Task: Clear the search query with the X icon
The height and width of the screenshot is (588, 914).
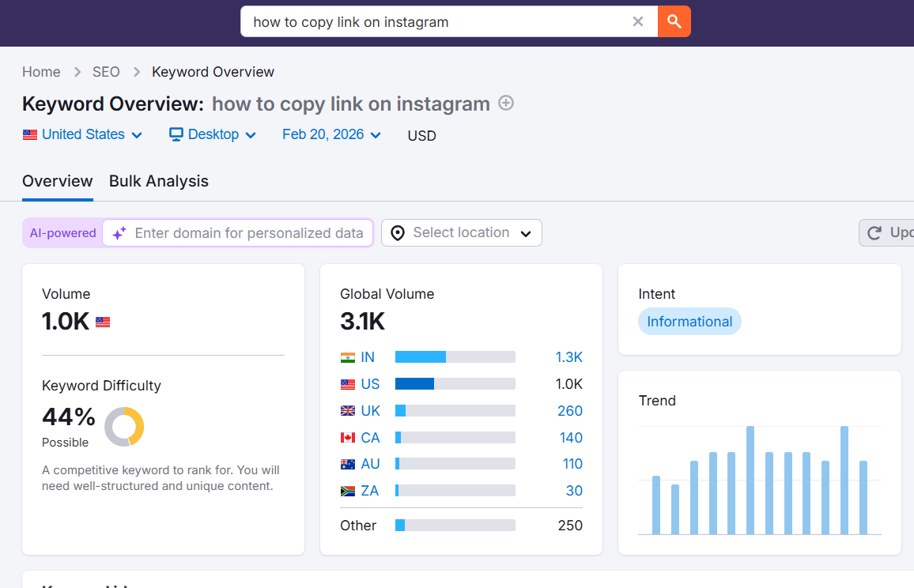Action: pos(638,22)
